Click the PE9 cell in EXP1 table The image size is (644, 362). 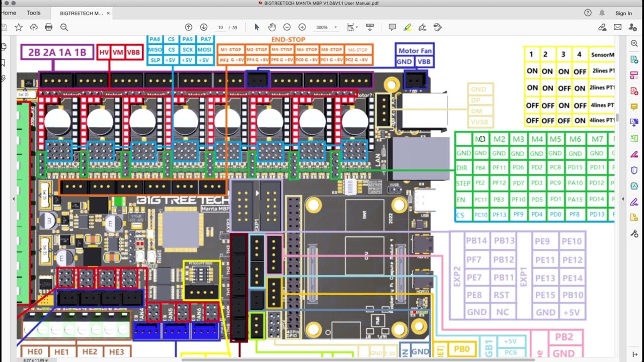[x=542, y=241]
